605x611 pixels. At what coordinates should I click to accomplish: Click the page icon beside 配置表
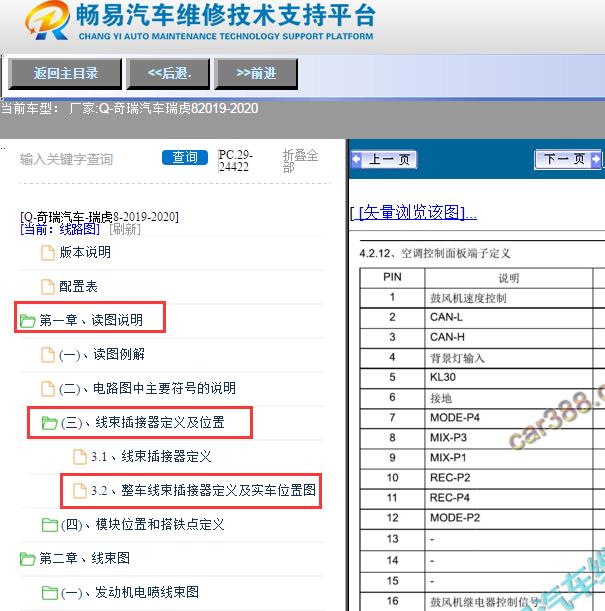48,287
